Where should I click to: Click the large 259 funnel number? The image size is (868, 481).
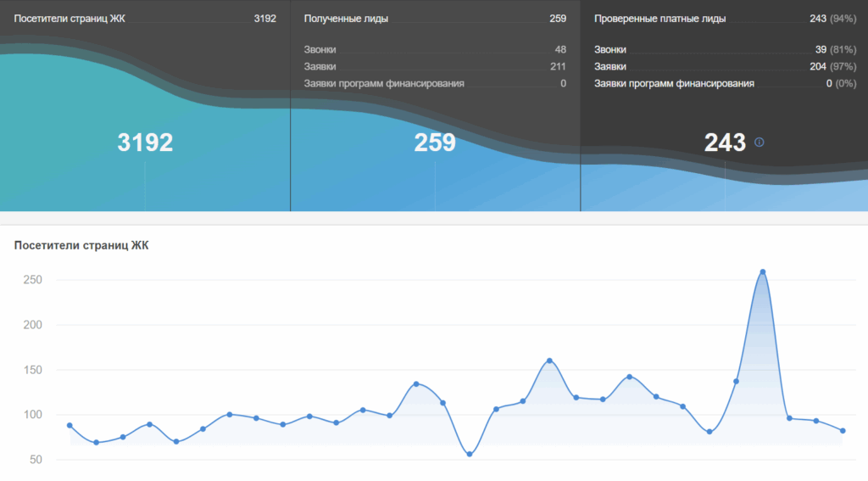(x=435, y=143)
